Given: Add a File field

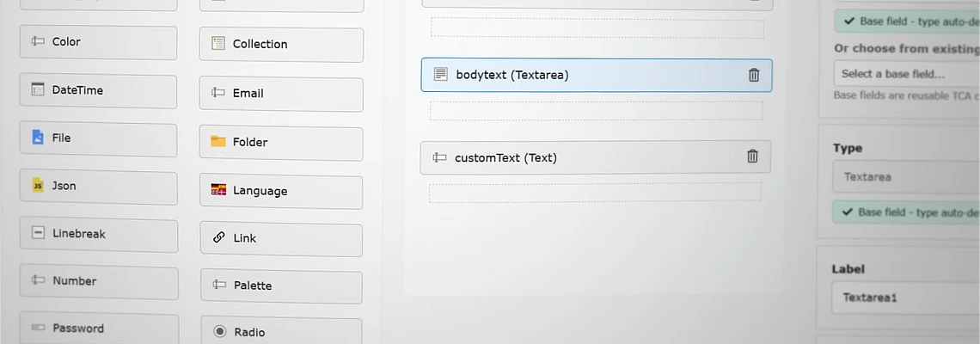Looking at the screenshot, I should pyautogui.click(x=98, y=138).
